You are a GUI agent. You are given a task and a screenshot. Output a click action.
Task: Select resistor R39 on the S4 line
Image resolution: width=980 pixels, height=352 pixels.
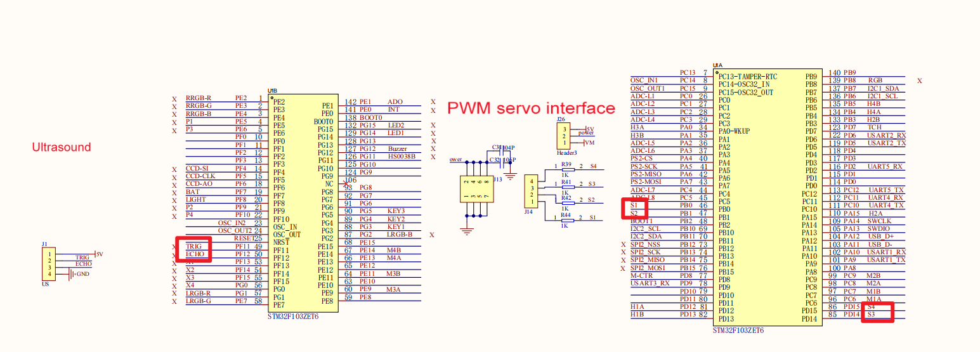[x=568, y=170]
